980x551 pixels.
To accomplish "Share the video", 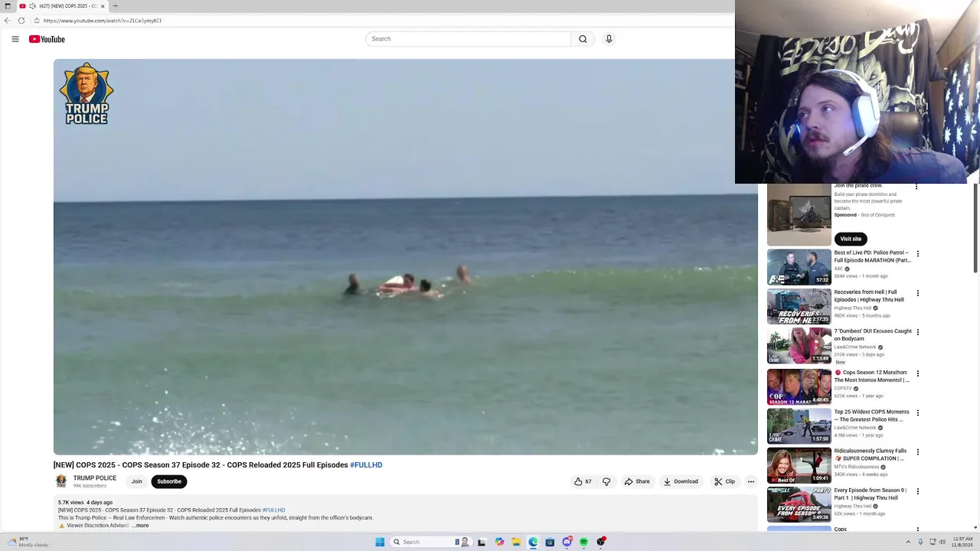I will click(637, 481).
